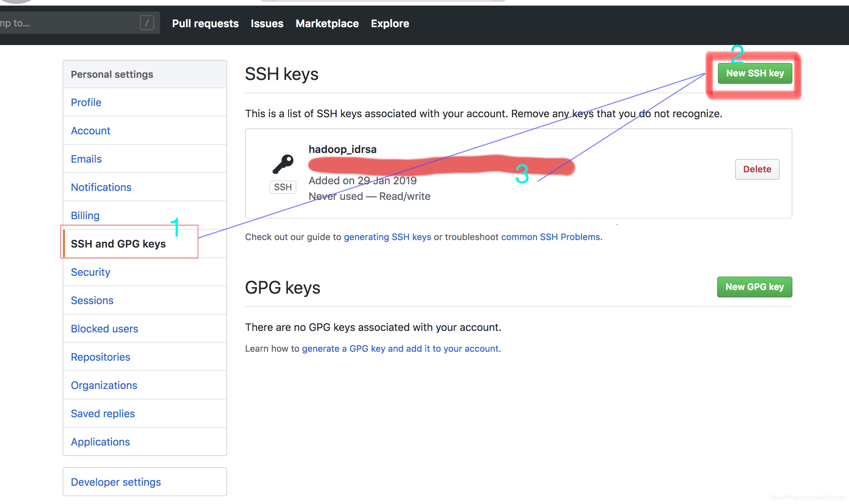
Task: Open Explore in top navigation
Action: [x=390, y=23]
